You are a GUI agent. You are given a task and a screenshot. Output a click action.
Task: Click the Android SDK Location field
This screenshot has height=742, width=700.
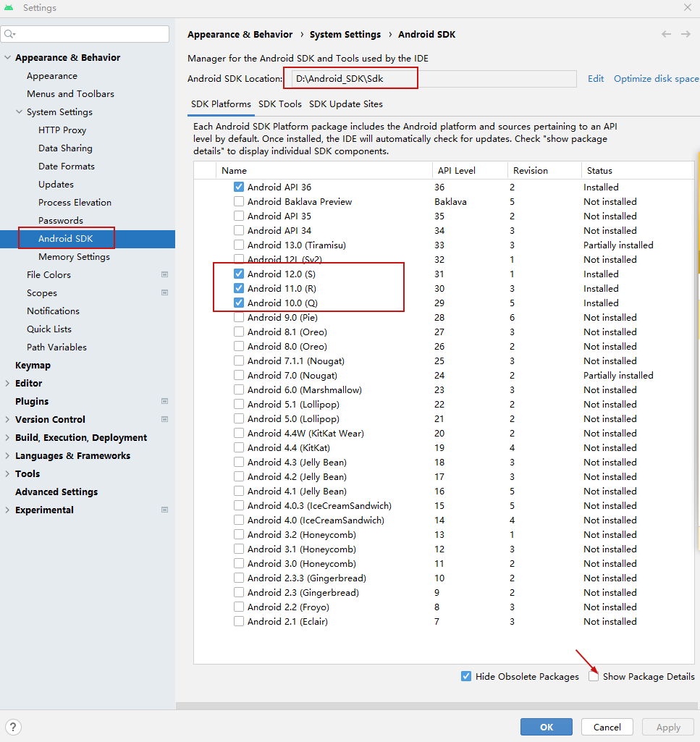[x=434, y=79]
